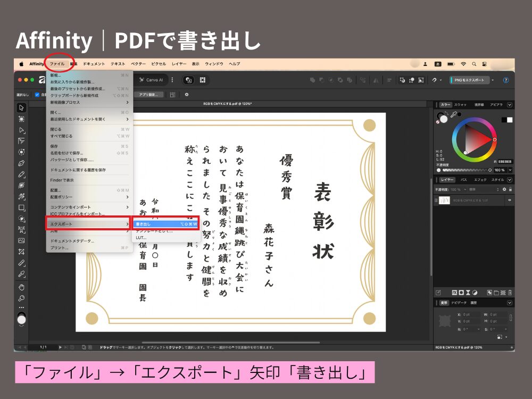The width and height of the screenshot is (532, 399).
Task: Click the mask layer icon
Action: 461,293
